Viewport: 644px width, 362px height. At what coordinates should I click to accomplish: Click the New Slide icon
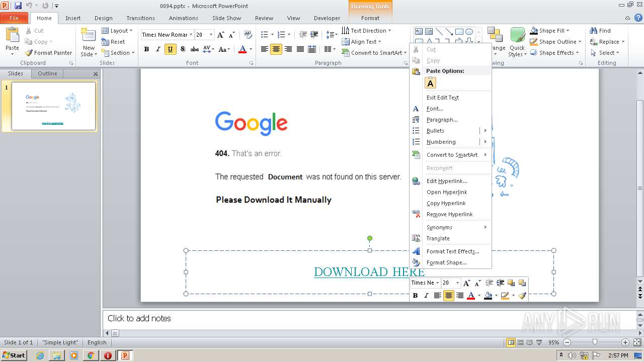89,35
